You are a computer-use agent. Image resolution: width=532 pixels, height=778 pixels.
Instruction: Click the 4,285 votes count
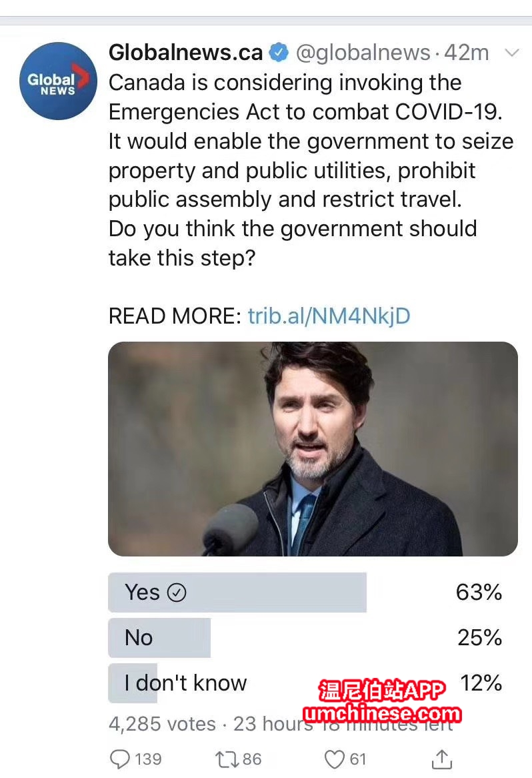click(x=162, y=724)
